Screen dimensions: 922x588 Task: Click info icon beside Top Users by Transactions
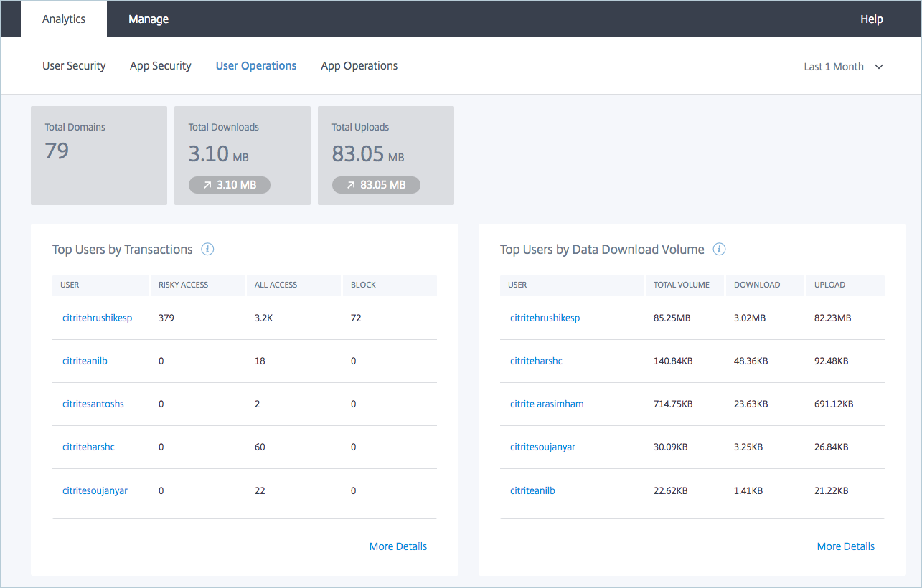(207, 250)
